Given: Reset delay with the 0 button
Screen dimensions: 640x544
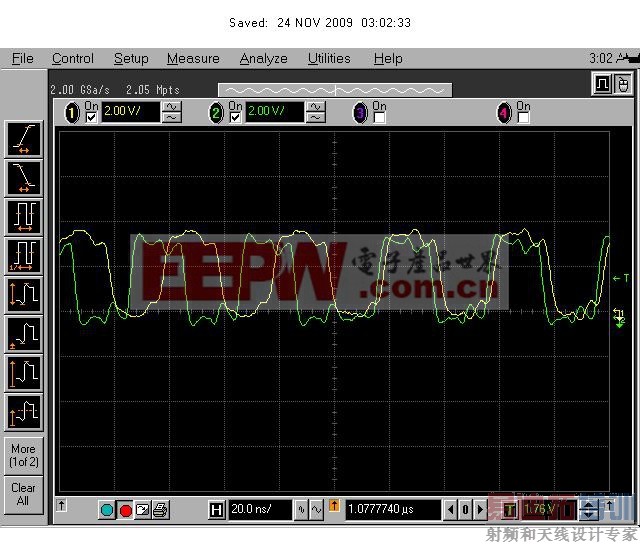Looking at the screenshot, I should (x=465, y=510).
